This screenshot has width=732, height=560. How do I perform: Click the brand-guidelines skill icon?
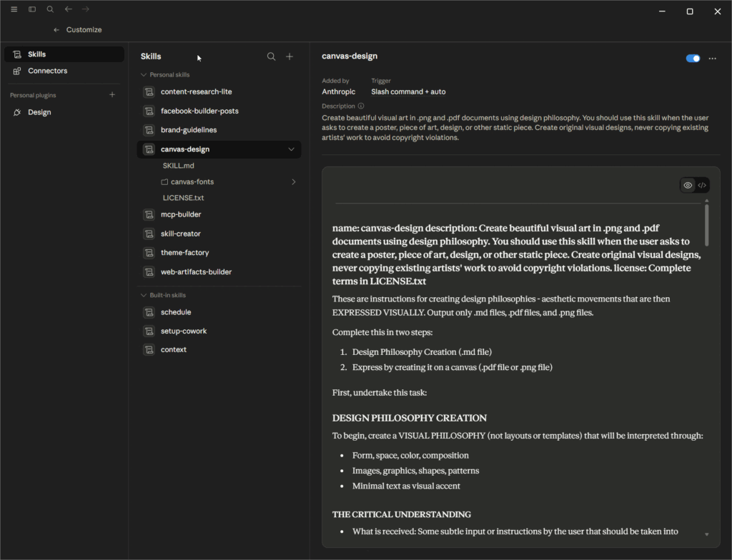pos(149,130)
